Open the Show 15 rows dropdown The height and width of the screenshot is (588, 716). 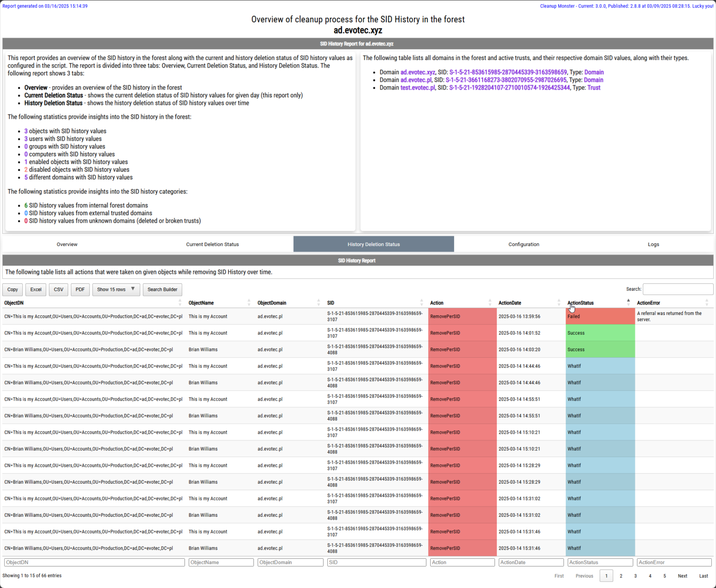pos(116,289)
